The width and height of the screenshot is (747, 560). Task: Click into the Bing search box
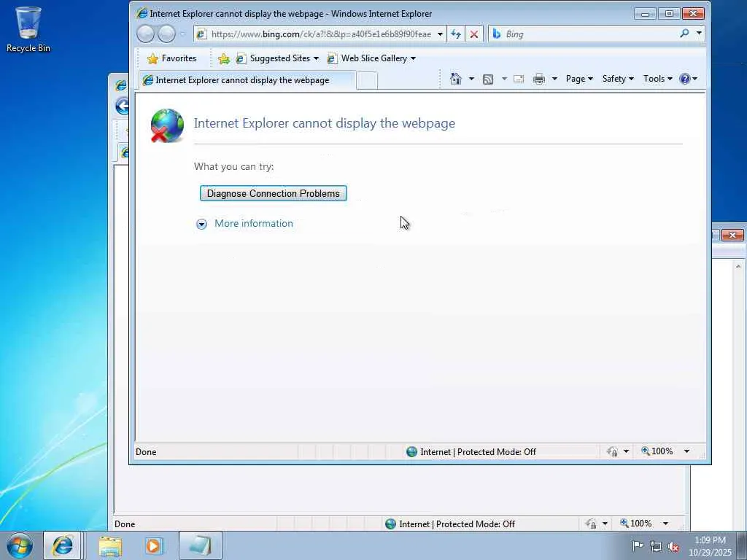(589, 34)
